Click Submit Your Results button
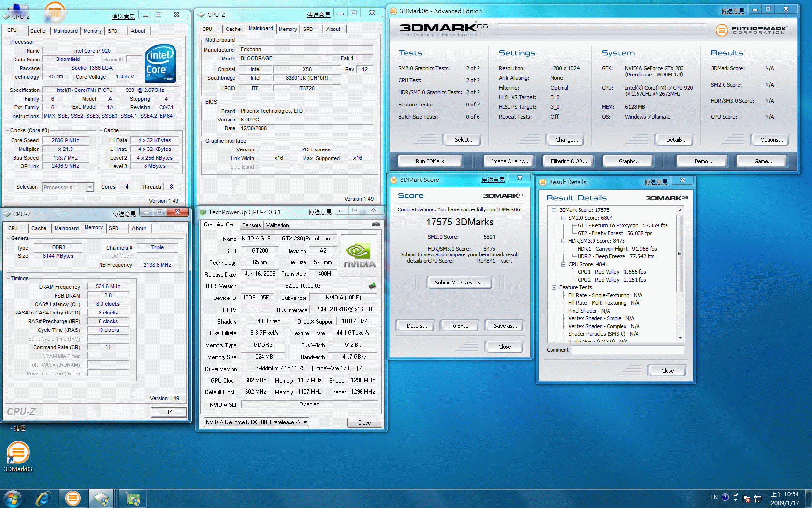This screenshot has height=508, width=812. tap(460, 283)
